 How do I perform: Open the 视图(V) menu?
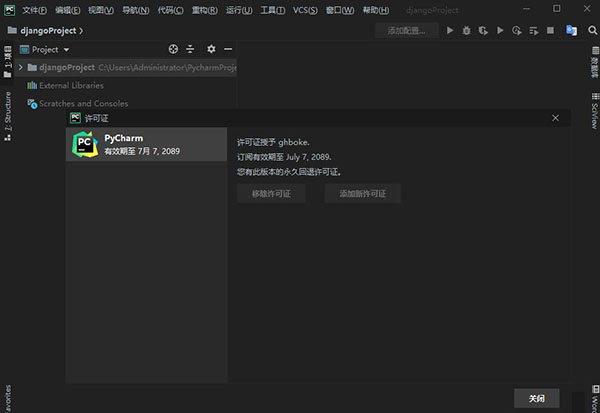[101, 10]
